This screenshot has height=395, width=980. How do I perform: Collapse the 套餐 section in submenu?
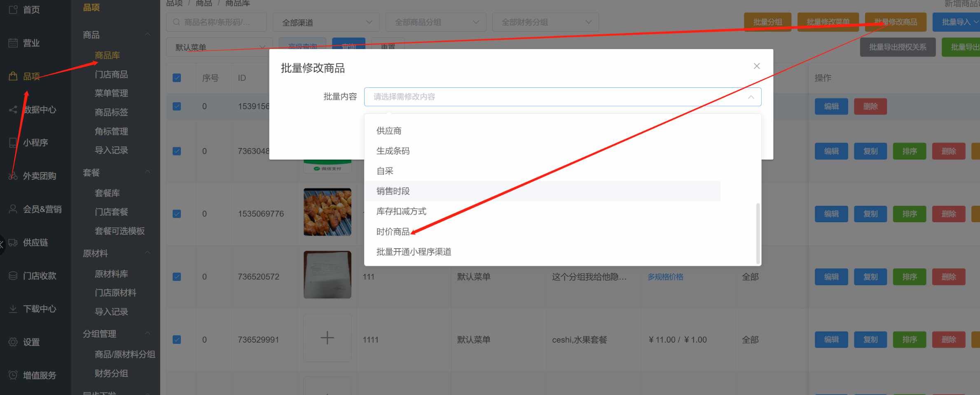pos(147,172)
